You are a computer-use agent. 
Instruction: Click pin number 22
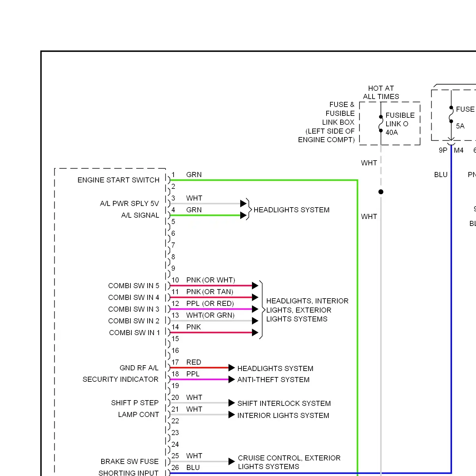coord(175,421)
